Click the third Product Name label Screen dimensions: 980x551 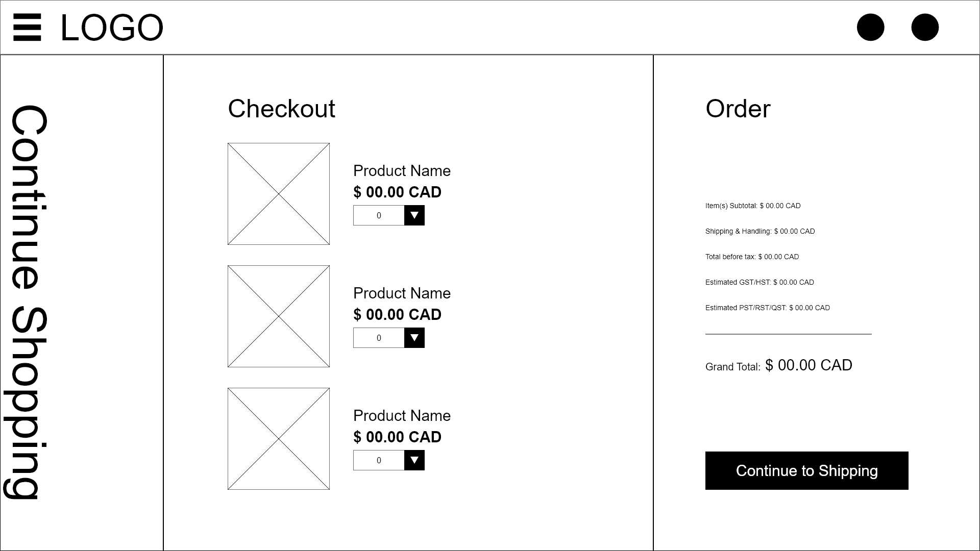[402, 416]
